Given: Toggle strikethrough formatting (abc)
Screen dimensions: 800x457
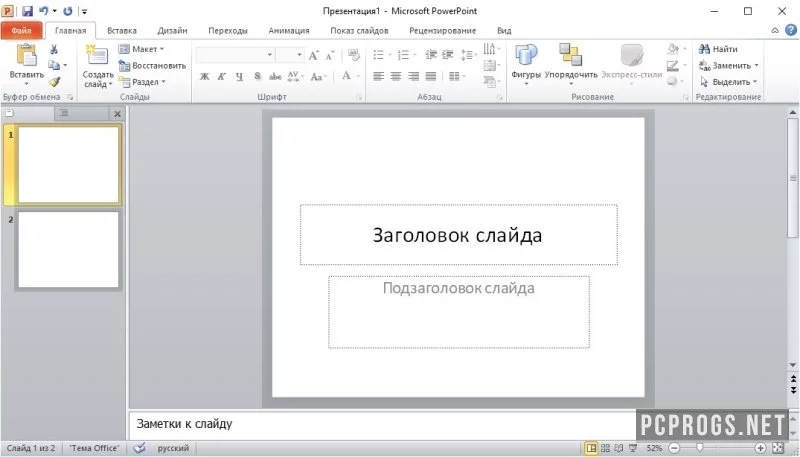Looking at the screenshot, I should (275, 77).
